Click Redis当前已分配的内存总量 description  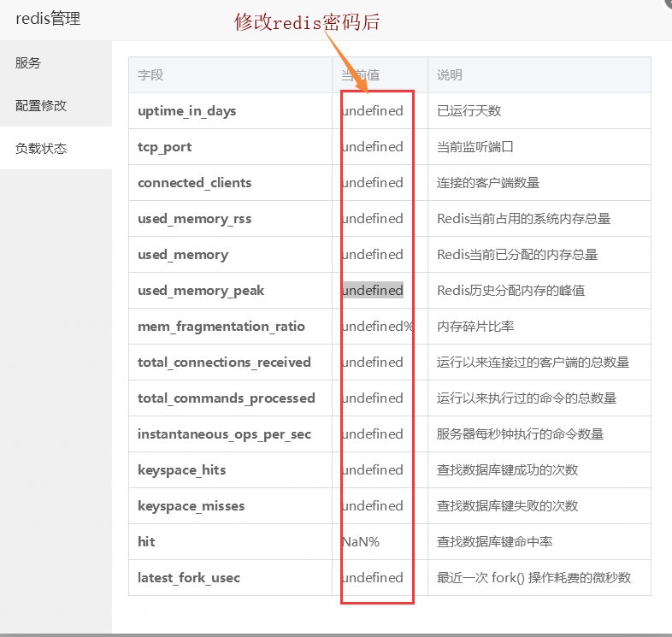point(517,255)
